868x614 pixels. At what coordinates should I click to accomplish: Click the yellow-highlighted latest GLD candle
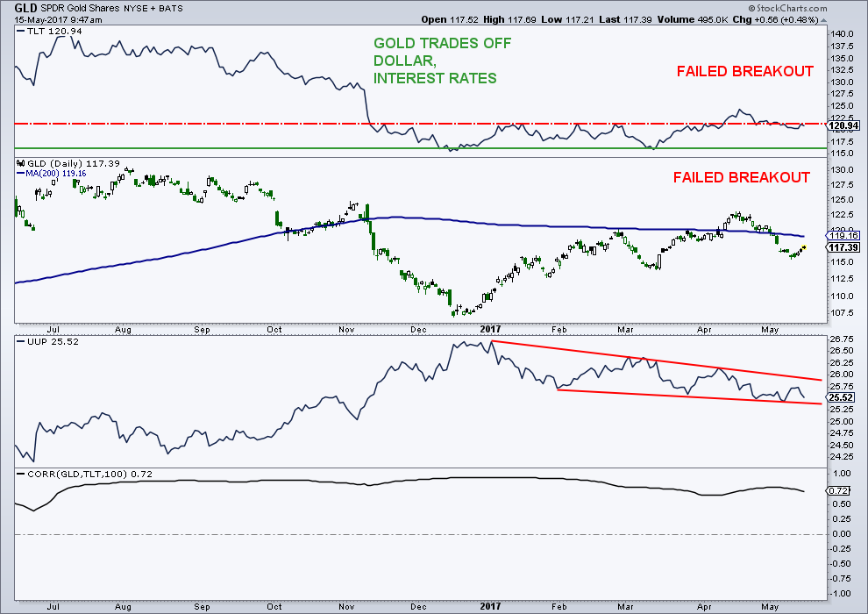click(804, 247)
